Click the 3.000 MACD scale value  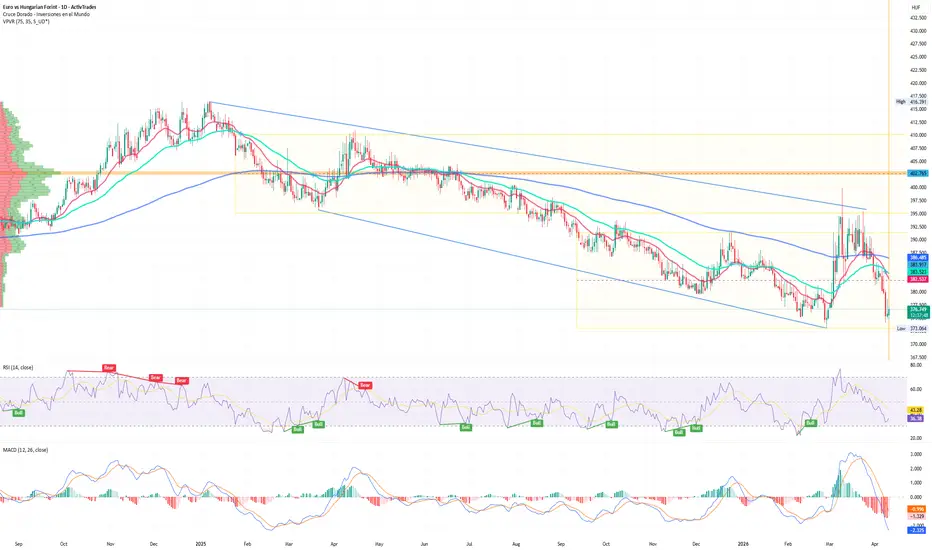click(x=916, y=454)
